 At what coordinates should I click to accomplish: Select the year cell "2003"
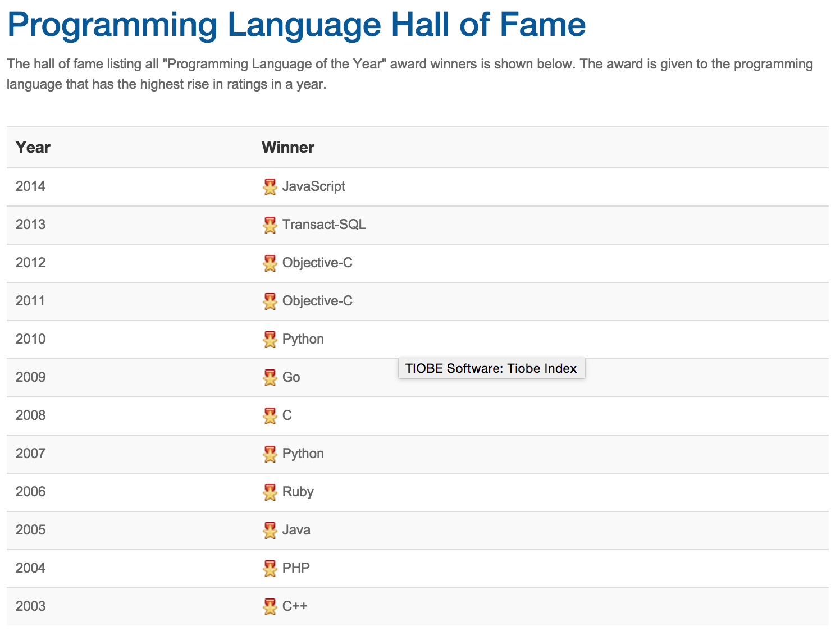pos(30,606)
